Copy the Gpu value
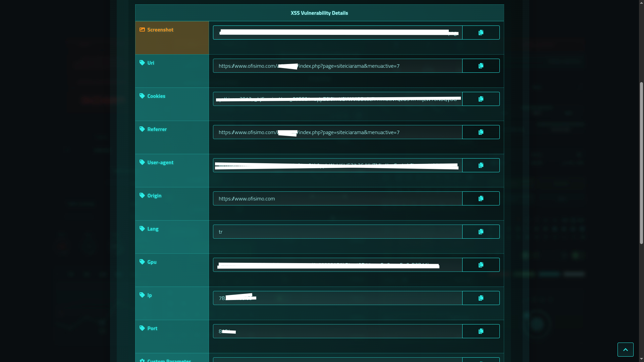644x362 pixels. point(481,265)
